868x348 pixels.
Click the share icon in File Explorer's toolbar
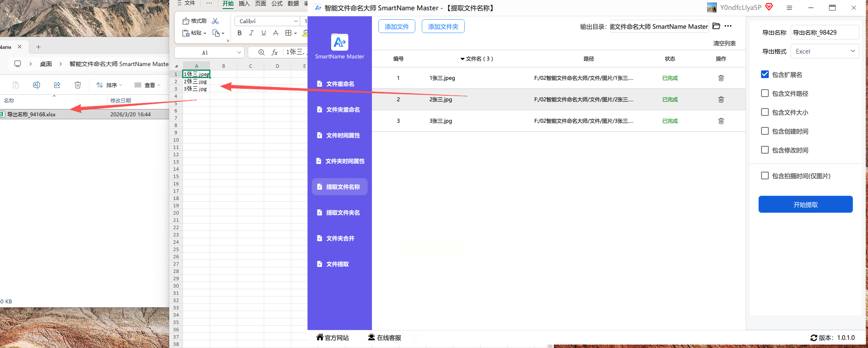click(x=57, y=85)
